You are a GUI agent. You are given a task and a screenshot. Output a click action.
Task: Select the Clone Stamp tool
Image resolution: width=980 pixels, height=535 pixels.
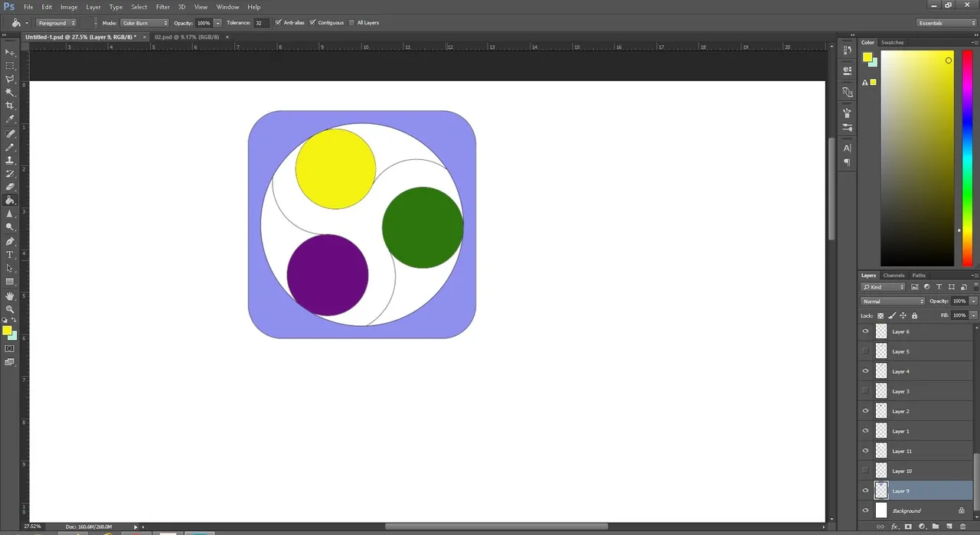coord(10,161)
